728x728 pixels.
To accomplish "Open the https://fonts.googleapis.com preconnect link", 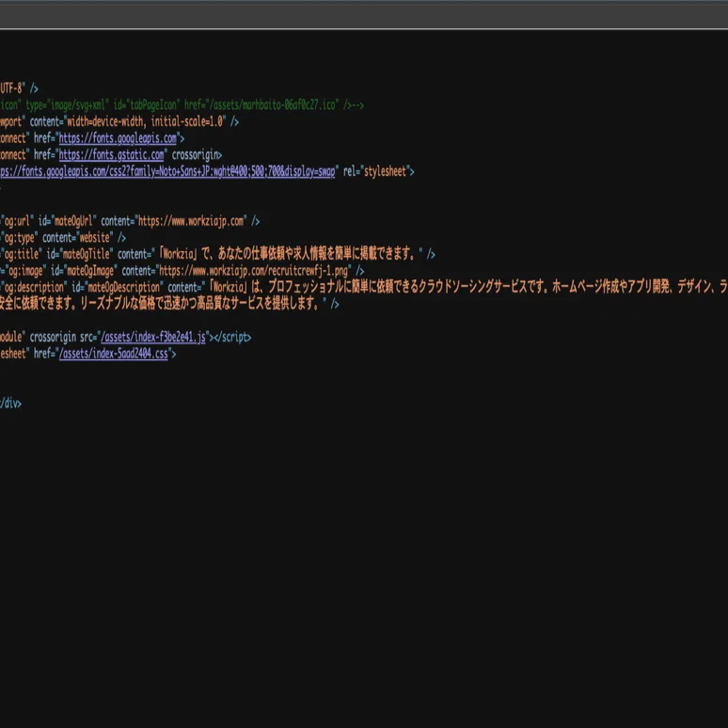I will tap(118, 138).
